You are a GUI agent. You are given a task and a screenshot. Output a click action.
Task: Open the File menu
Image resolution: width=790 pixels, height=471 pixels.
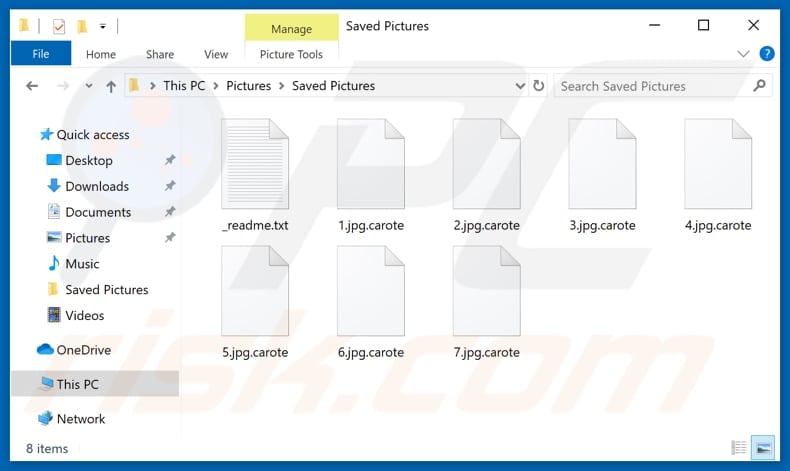41,54
